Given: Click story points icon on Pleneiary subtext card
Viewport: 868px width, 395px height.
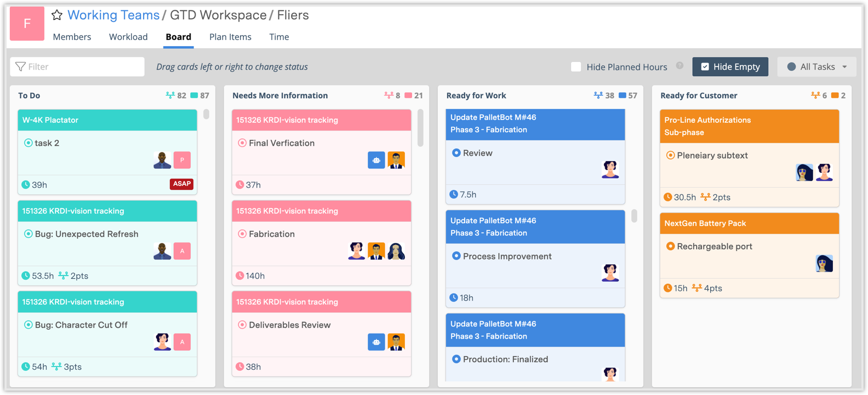Looking at the screenshot, I should tap(705, 197).
